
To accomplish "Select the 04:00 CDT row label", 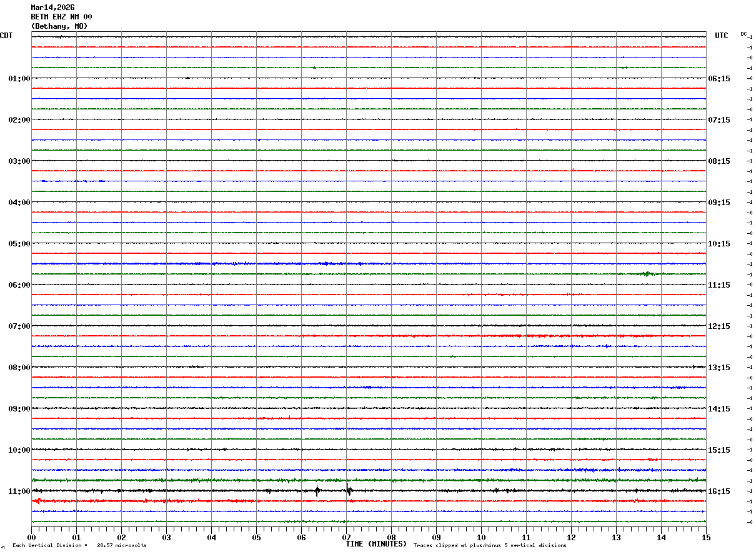I will [19, 203].
